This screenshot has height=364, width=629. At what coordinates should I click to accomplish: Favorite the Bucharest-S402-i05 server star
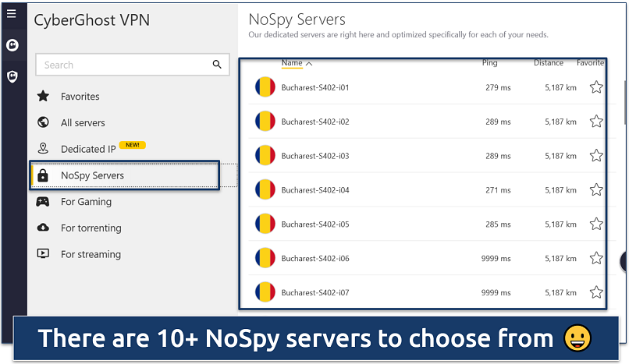coord(596,224)
